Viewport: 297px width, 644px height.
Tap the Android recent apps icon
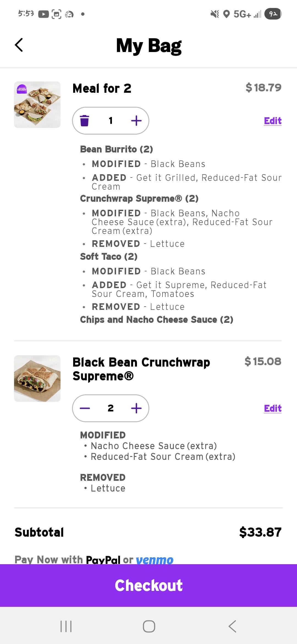pos(66,626)
